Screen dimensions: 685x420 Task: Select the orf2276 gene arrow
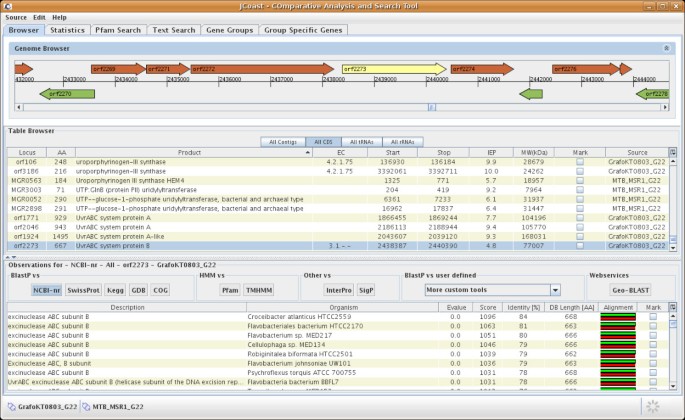pos(586,69)
